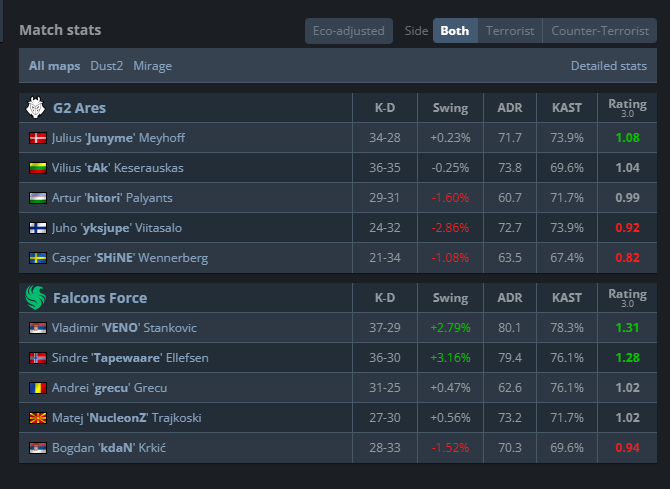This screenshot has width=670, height=489.
Task: Open Matej 'NucleonZ' Trajkoski player profile
Action: 126,418
